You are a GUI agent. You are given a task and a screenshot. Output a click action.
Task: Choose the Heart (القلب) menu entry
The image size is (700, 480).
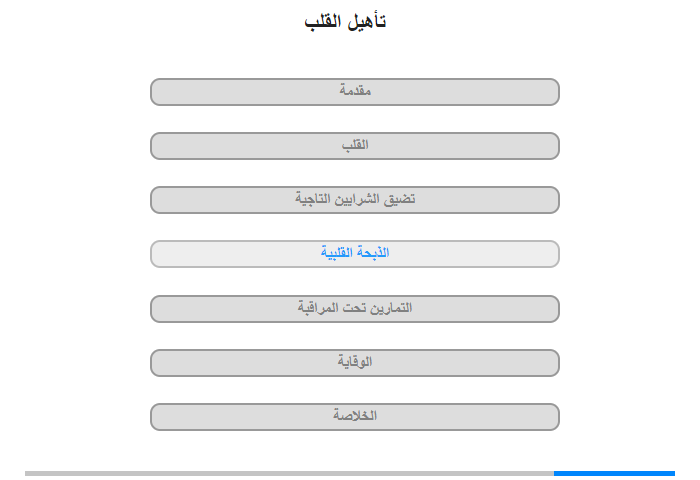tap(355, 146)
